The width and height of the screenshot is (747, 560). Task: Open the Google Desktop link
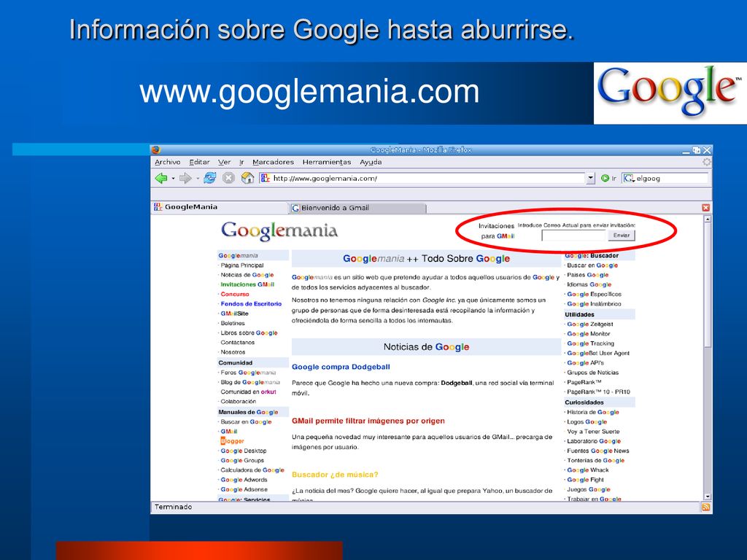(244, 451)
